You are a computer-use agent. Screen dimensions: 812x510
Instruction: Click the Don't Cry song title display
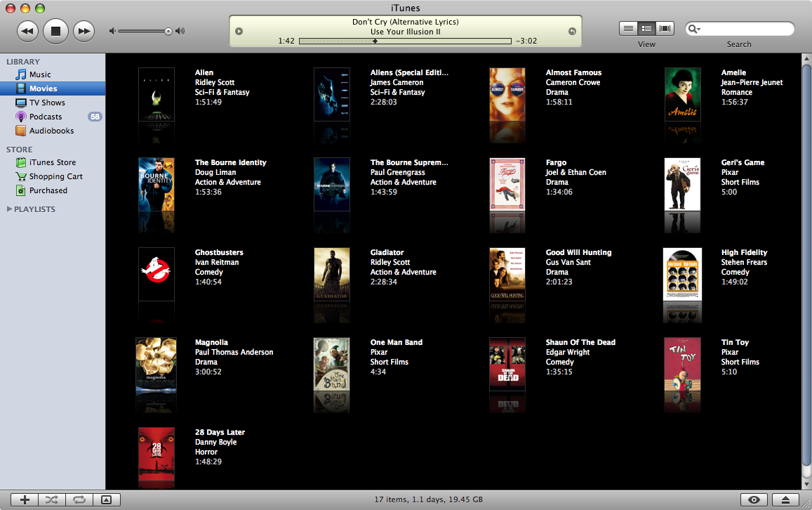(406, 22)
